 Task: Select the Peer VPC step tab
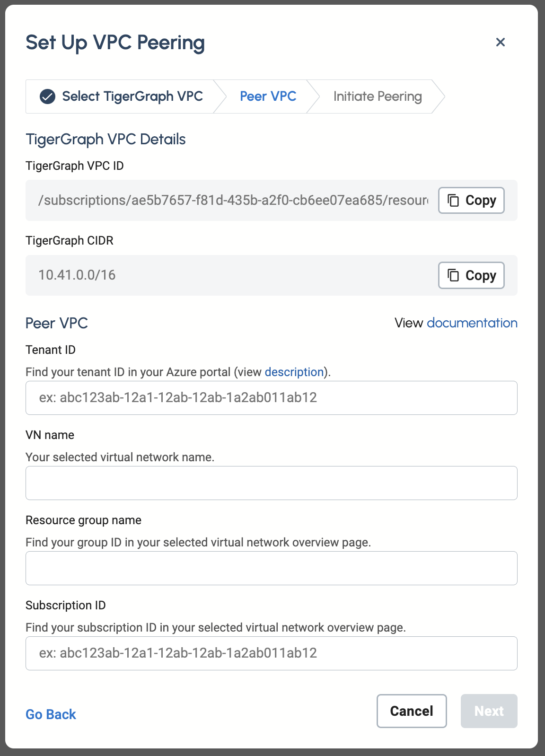[268, 97]
